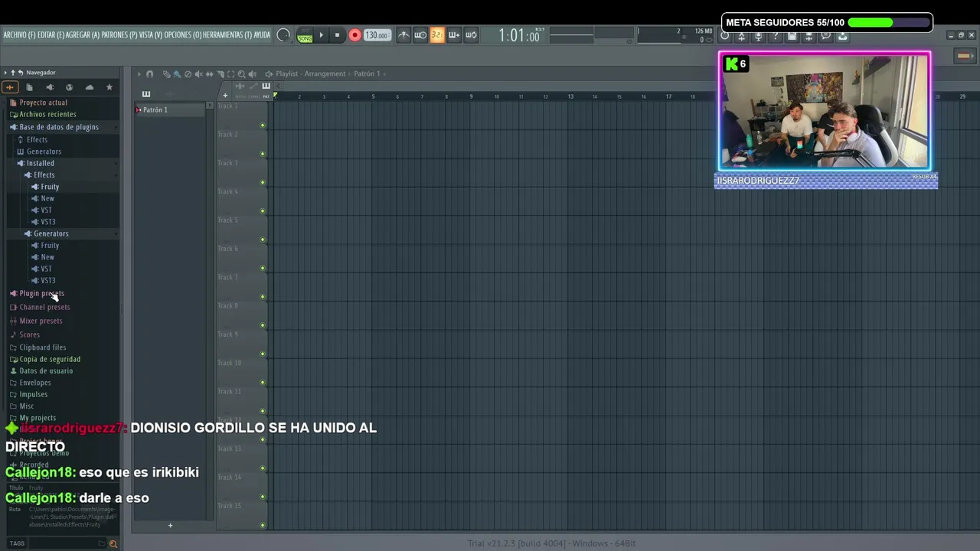Collapse the Installed Generators folder
The height and width of the screenshot is (551, 980).
point(51,233)
